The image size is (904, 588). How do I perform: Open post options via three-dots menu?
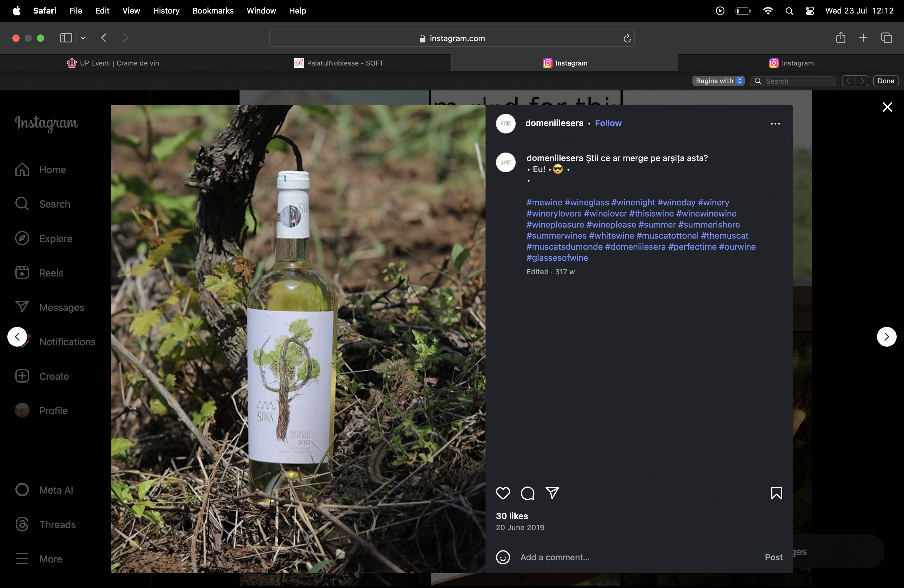[775, 123]
